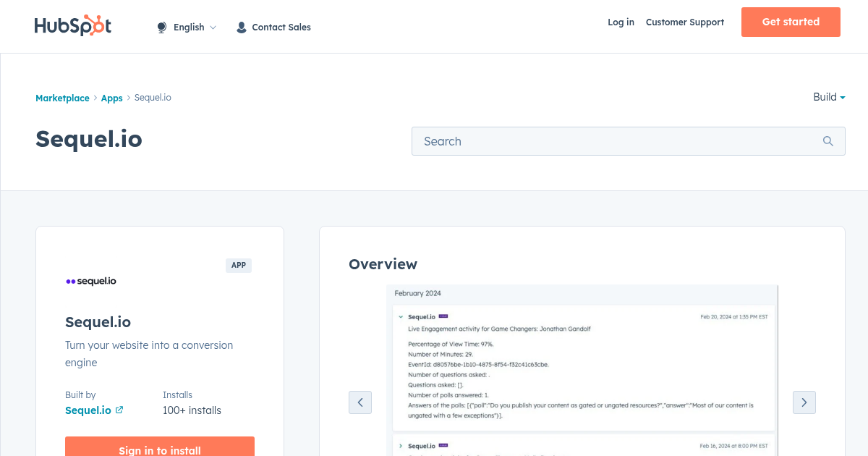Collapse the Feb 20 Sequel.io activity entry
The height and width of the screenshot is (456, 868).
point(401,316)
